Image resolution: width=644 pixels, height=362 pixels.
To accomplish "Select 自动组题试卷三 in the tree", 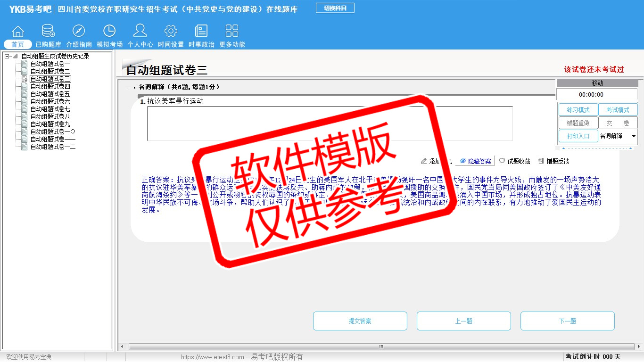I will [50, 79].
